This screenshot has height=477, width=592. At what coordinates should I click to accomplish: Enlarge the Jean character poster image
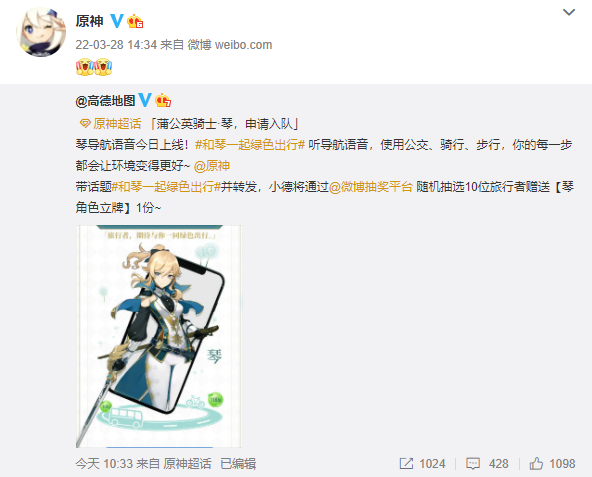click(x=159, y=337)
